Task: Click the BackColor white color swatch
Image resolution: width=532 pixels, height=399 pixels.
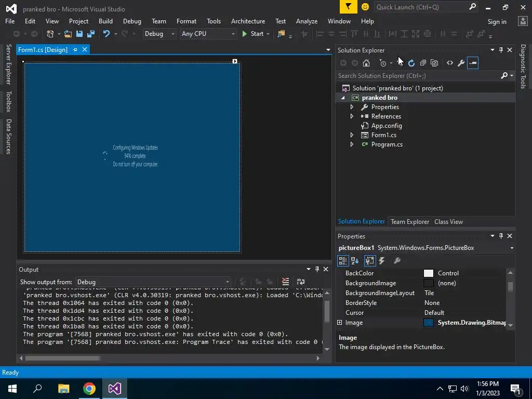Action: (x=429, y=273)
